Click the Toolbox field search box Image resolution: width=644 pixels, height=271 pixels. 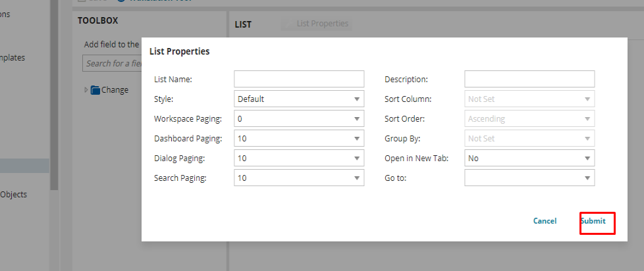[112, 64]
